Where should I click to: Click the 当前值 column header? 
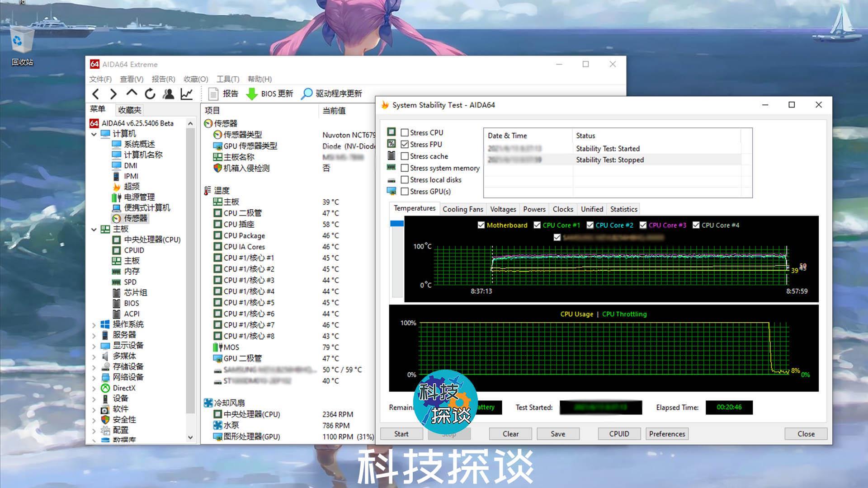click(x=334, y=110)
